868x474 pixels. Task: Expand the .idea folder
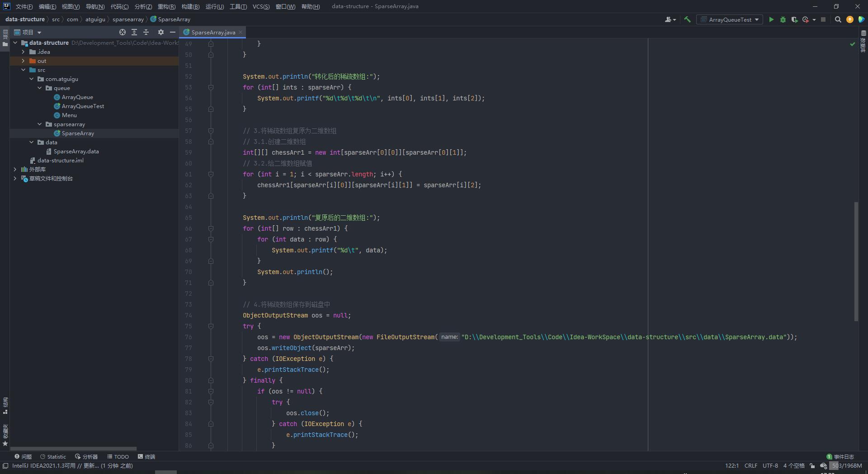pos(23,52)
